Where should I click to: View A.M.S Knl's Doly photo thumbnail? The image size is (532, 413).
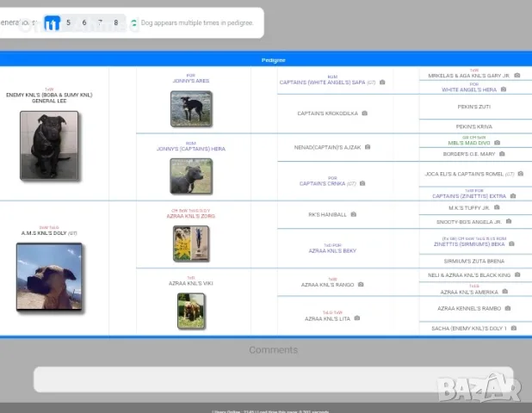[x=49, y=276]
